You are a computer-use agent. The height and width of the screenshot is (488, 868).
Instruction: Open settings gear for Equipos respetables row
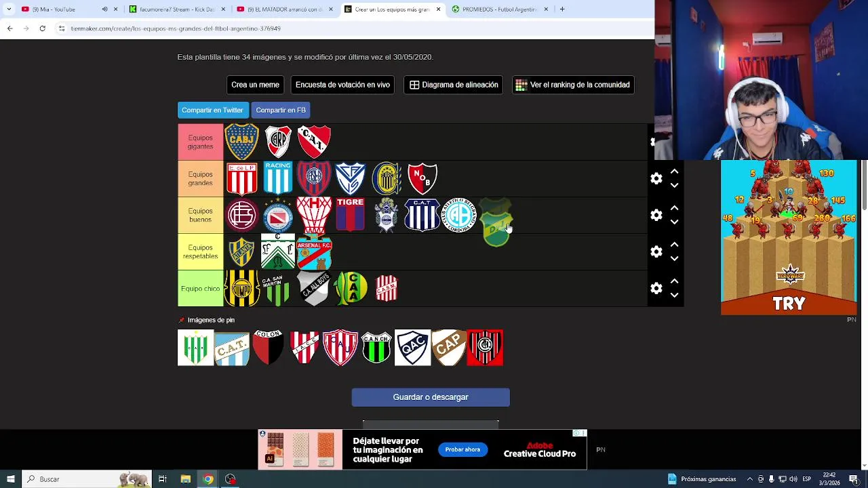(656, 251)
